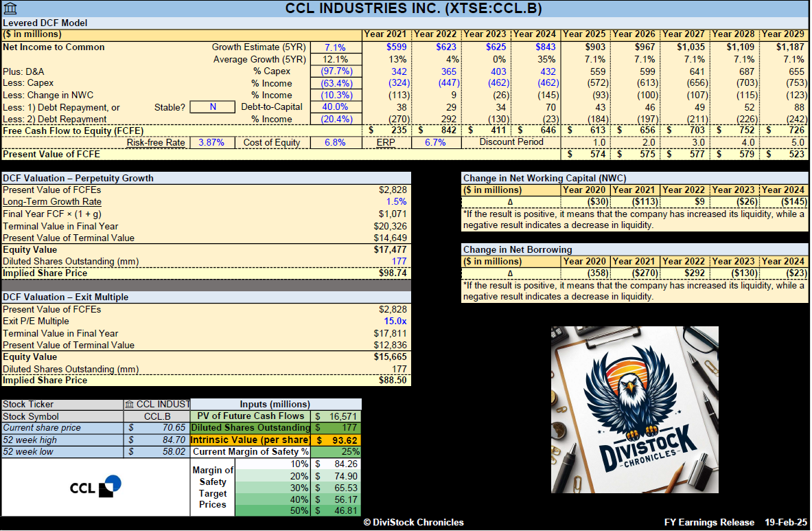Click the bank building icon in title bar
The image size is (812, 531).
(x=10, y=8)
